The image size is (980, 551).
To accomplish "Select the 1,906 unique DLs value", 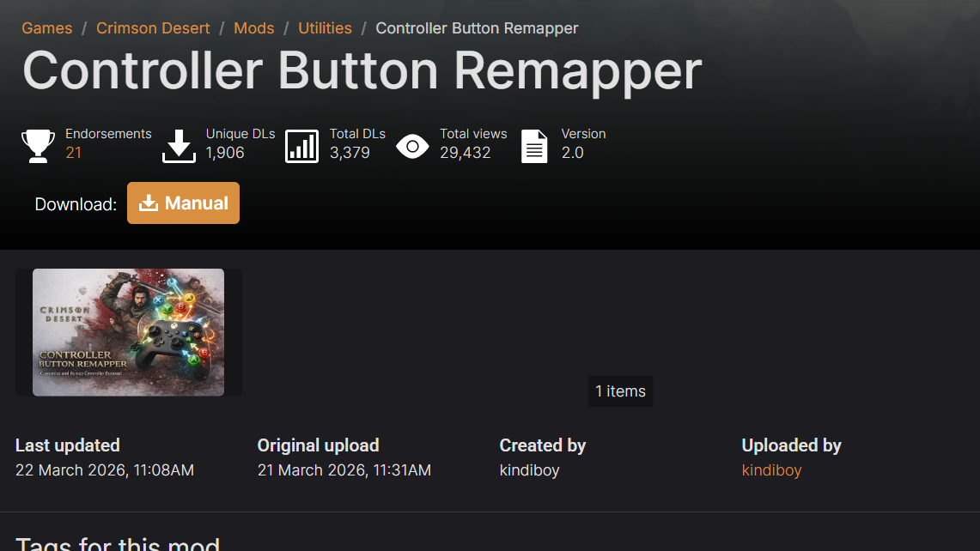I will (225, 153).
